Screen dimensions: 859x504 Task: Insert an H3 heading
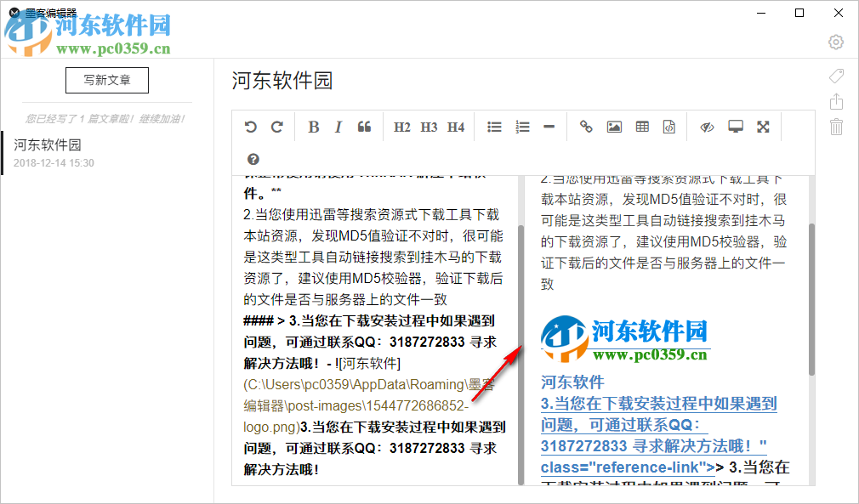click(x=429, y=127)
